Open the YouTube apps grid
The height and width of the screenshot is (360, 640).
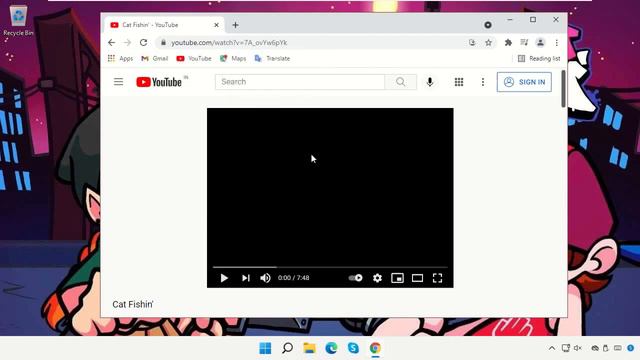459,82
